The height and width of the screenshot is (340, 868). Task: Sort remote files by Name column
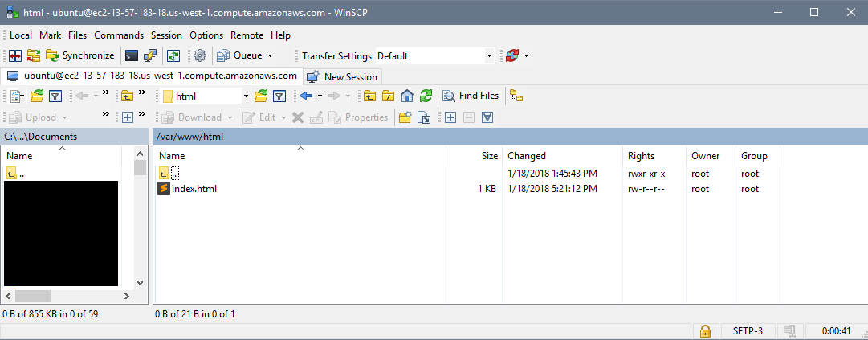pos(300,156)
